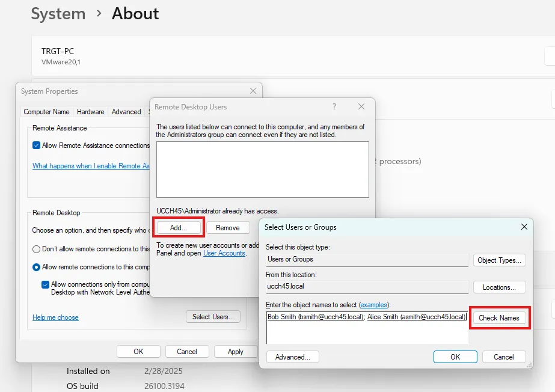555x392 pixels.
Task: Click the examples hyperlink
Action: pyautogui.click(x=373, y=305)
